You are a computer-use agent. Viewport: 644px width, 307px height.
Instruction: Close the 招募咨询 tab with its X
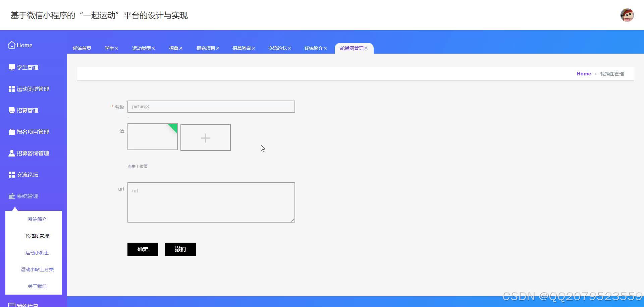pyautogui.click(x=254, y=48)
